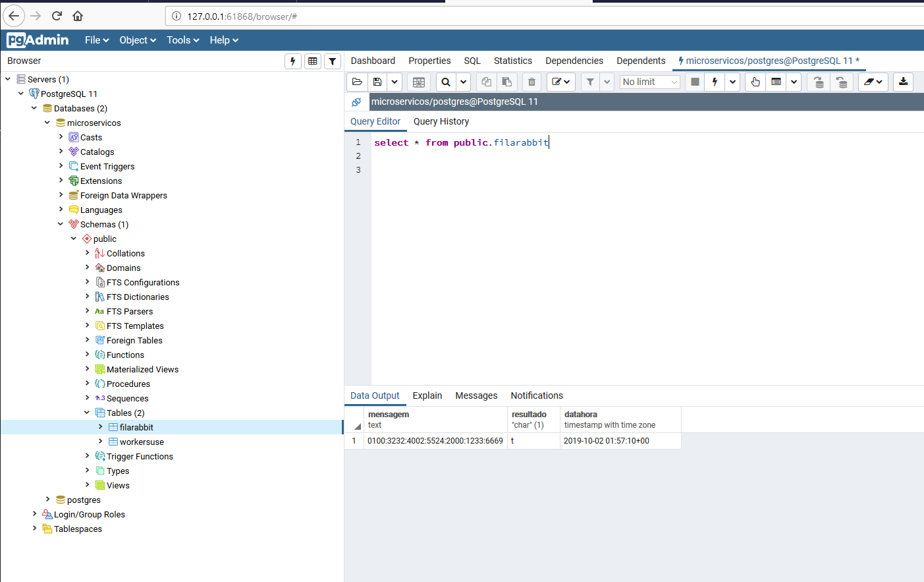924x582 pixels.
Task: Switch to the Statistics tab
Action: (x=513, y=61)
